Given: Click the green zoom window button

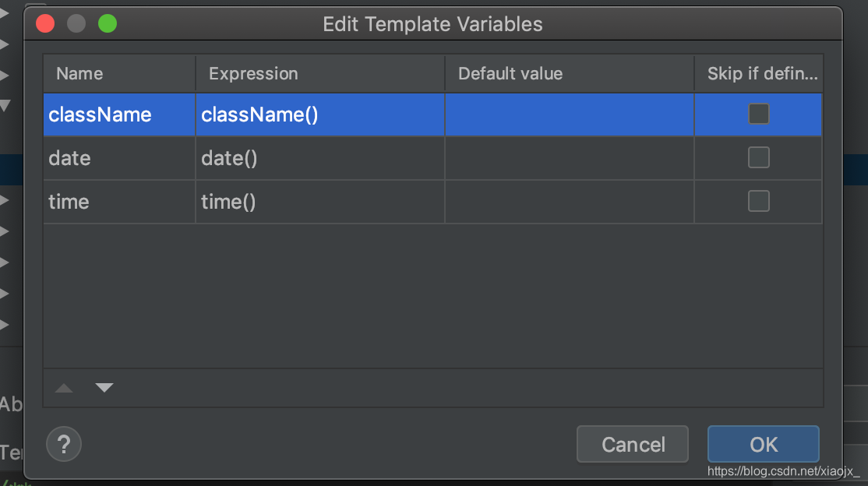Looking at the screenshot, I should point(108,24).
